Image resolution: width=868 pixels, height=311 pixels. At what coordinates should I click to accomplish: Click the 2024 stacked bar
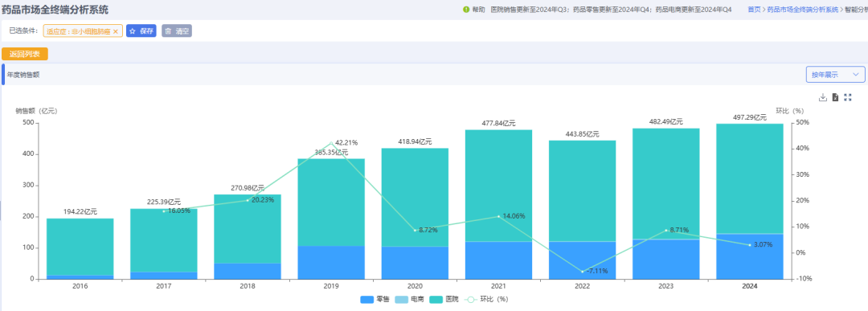point(750,202)
